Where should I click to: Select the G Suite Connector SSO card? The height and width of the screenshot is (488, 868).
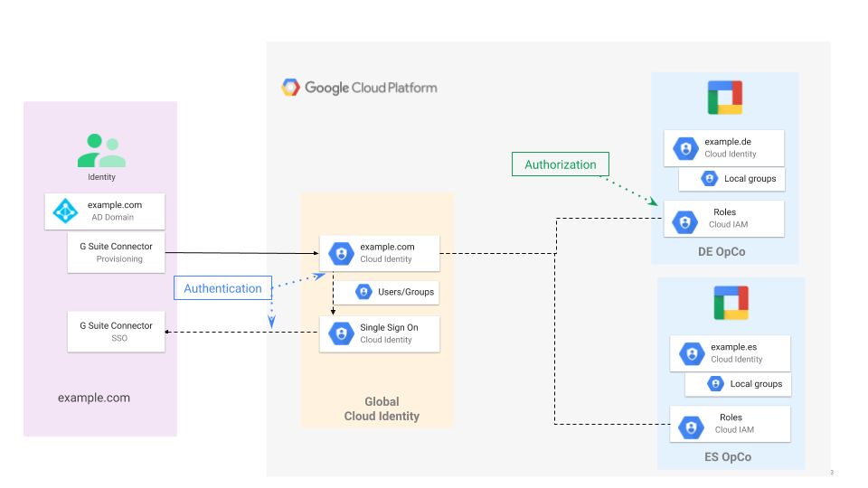point(117,332)
